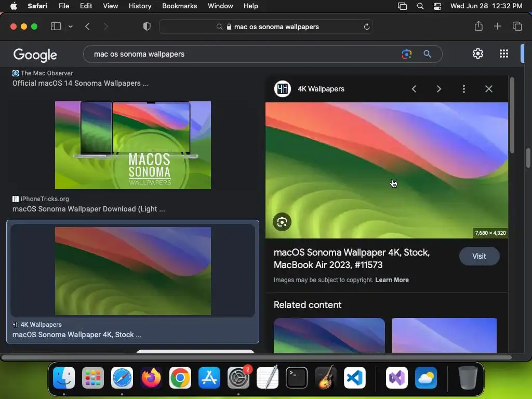Open Terminal from the Dock

pyautogui.click(x=297, y=378)
